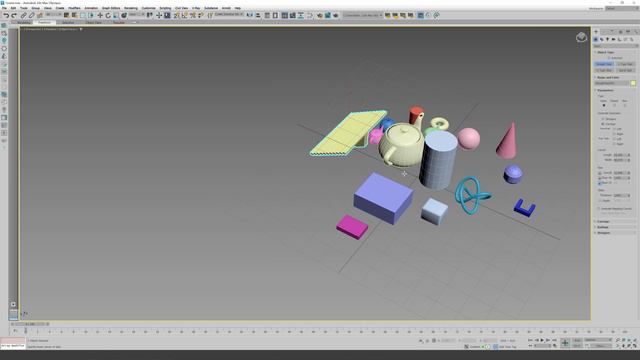The width and height of the screenshot is (640, 360).
Task: Switch to the Freeform ribbon tab
Action: pyautogui.click(x=44, y=22)
